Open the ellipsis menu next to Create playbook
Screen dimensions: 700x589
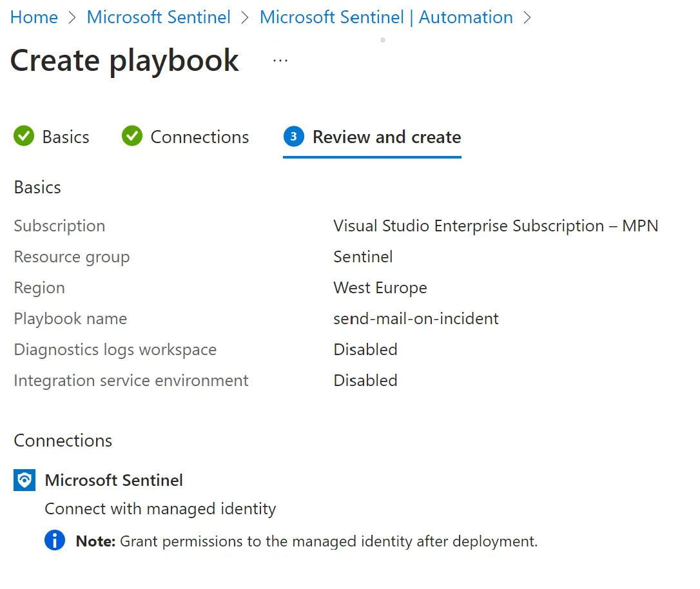[280, 61]
